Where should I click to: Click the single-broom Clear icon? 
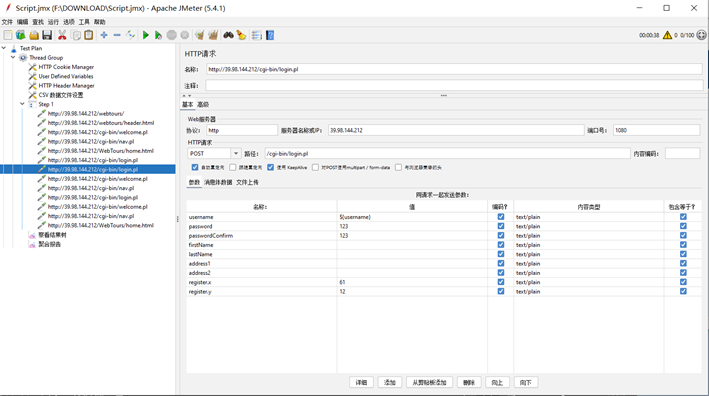pos(199,35)
